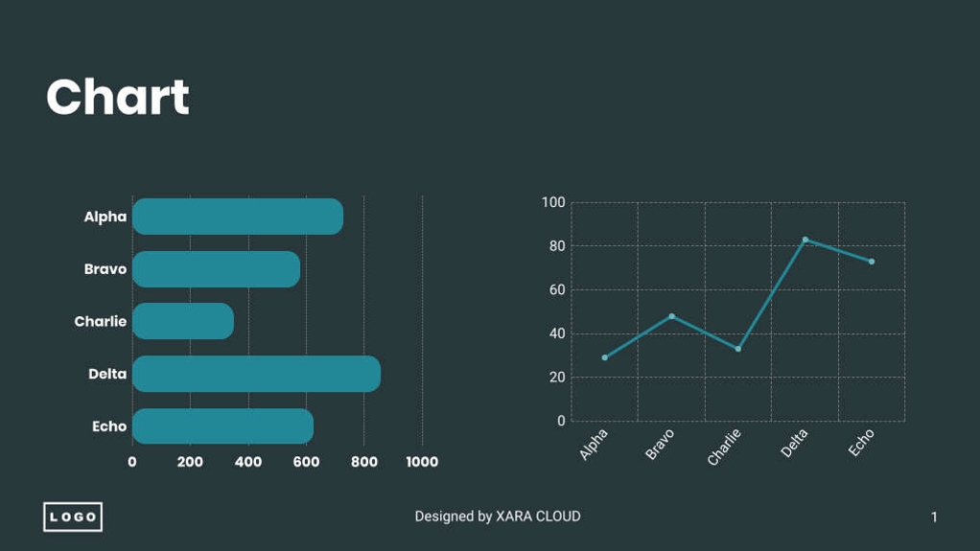Click the LOGO placeholder box
Screen dimensions: 980x551
coord(73,517)
